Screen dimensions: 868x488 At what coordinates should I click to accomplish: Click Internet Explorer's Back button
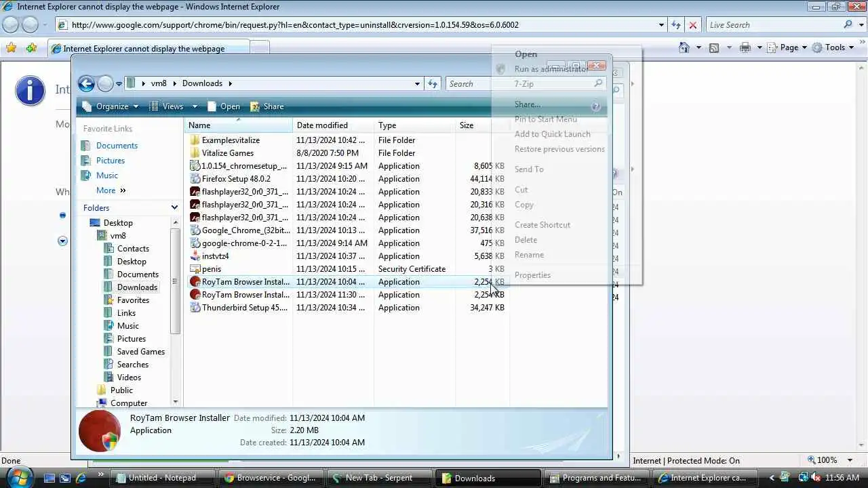tap(10, 25)
